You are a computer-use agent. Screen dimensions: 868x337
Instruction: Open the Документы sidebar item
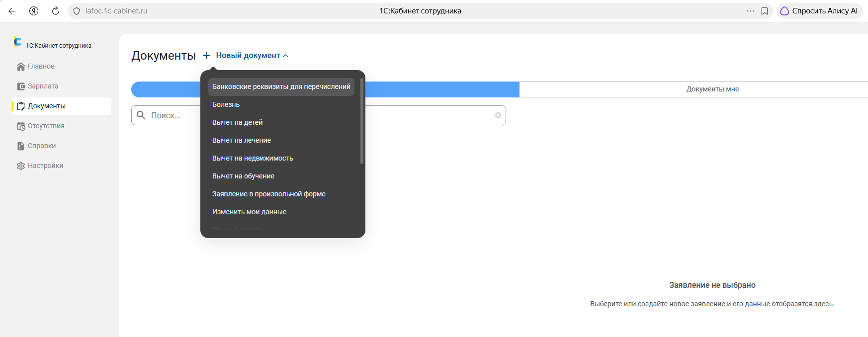(x=62, y=106)
